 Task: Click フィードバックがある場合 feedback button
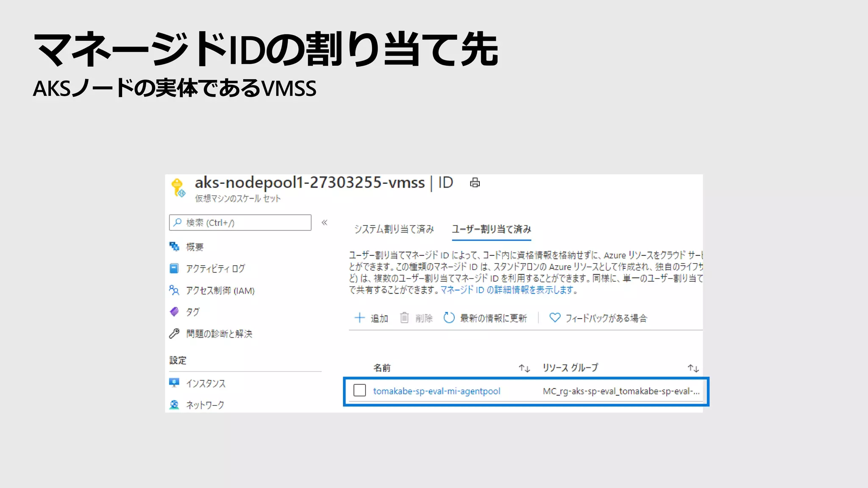point(598,318)
